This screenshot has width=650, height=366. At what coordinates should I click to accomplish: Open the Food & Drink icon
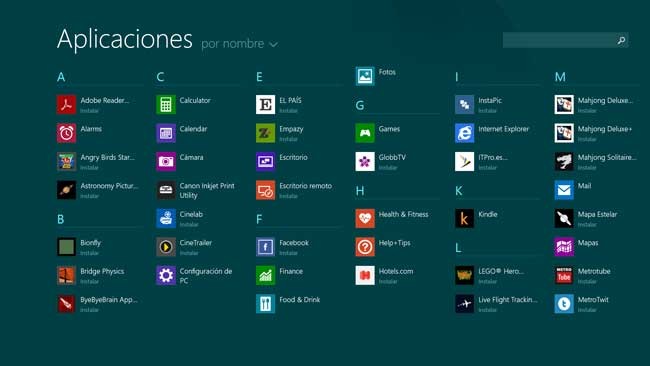[x=265, y=304]
